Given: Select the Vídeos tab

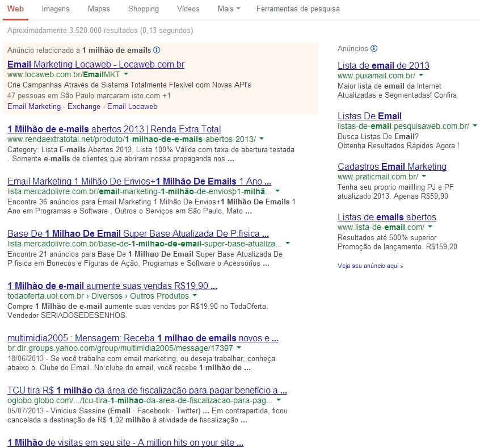Looking at the screenshot, I should (188, 9).
